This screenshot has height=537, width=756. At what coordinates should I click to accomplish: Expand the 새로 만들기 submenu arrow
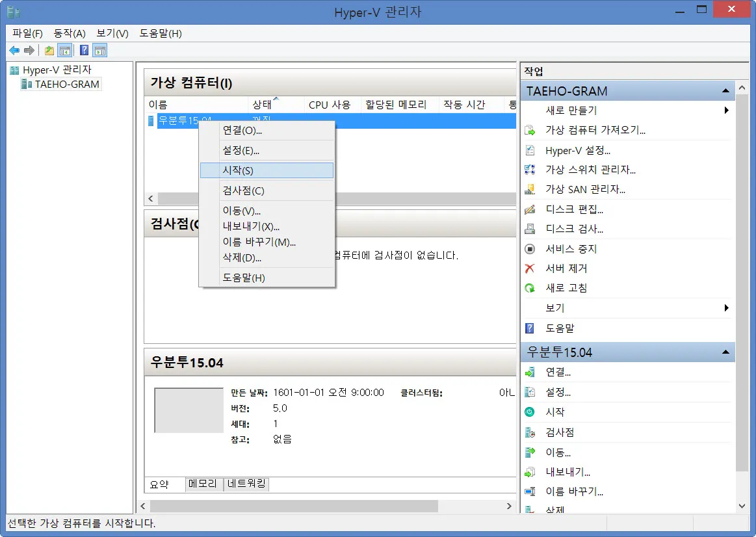coord(726,111)
